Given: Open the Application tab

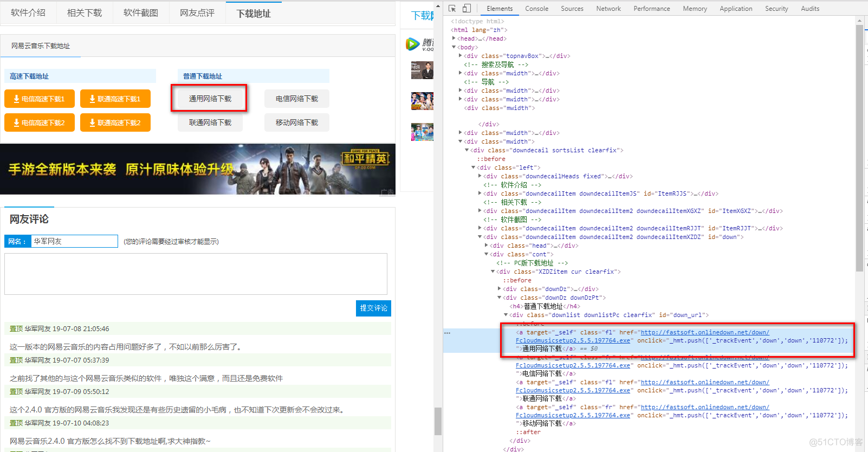Looking at the screenshot, I should [x=736, y=9].
